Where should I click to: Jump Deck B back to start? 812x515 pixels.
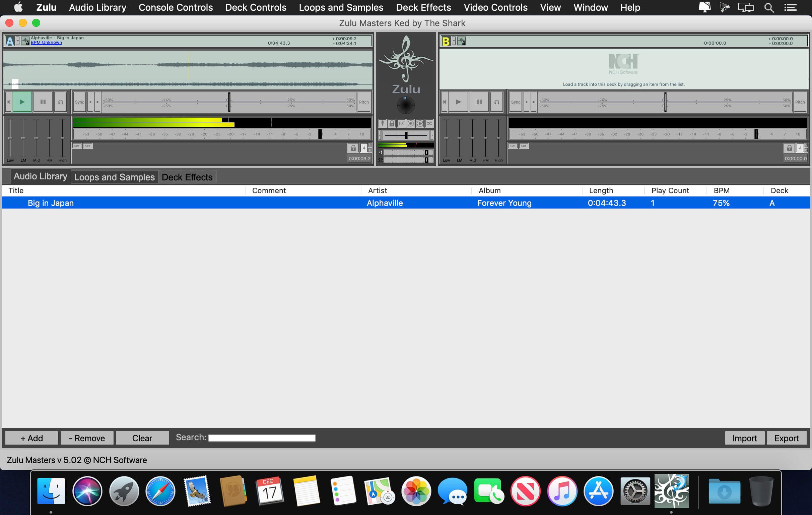tap(445, 102)
